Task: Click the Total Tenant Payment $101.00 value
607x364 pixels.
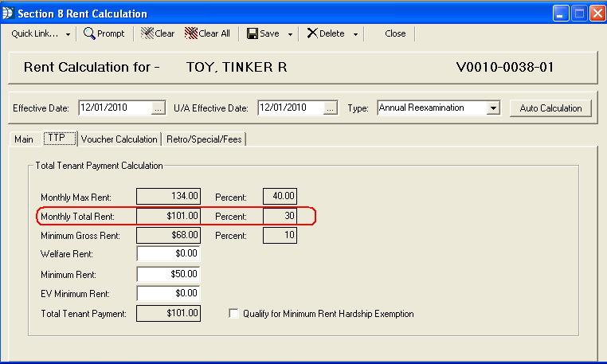Action: pos(168,313)
